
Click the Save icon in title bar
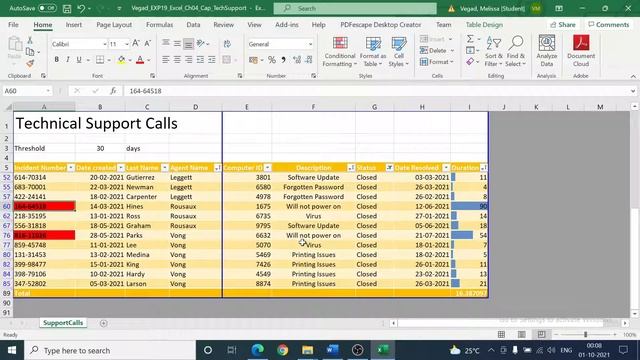[x=67, y=8]
